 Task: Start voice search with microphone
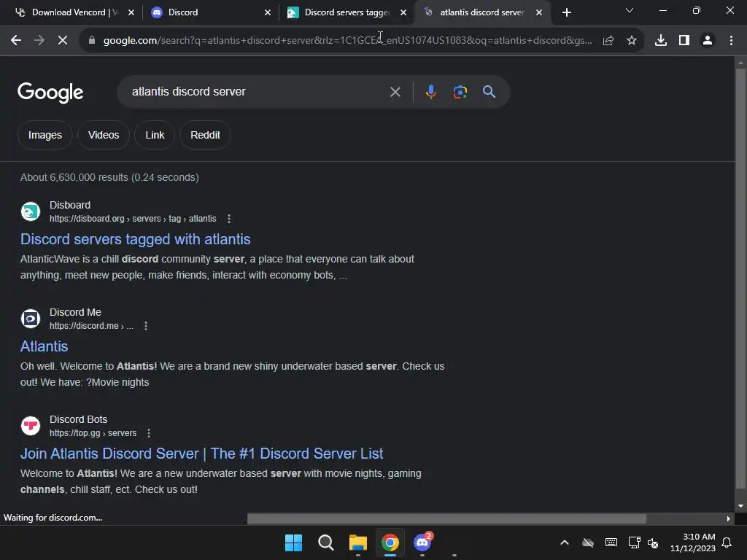430,91
